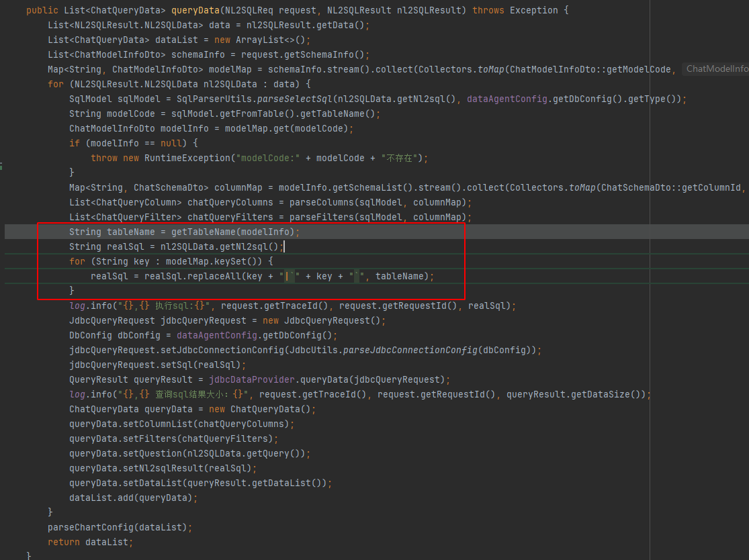Click ChatModelInfoDto::getModelCode method reference
This screenshot has height=560, width=749.
click(x=590, y=70)
